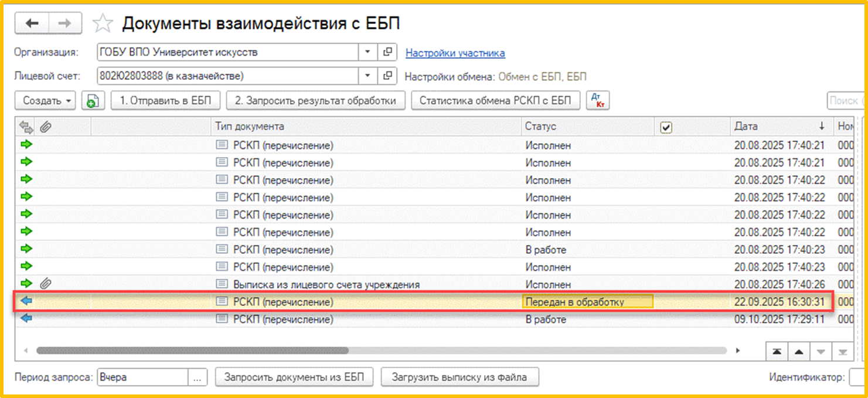Viewport: 868px width, 398px height.
Task: Click the horizontal scrollbar thumb
Action: 192,351
